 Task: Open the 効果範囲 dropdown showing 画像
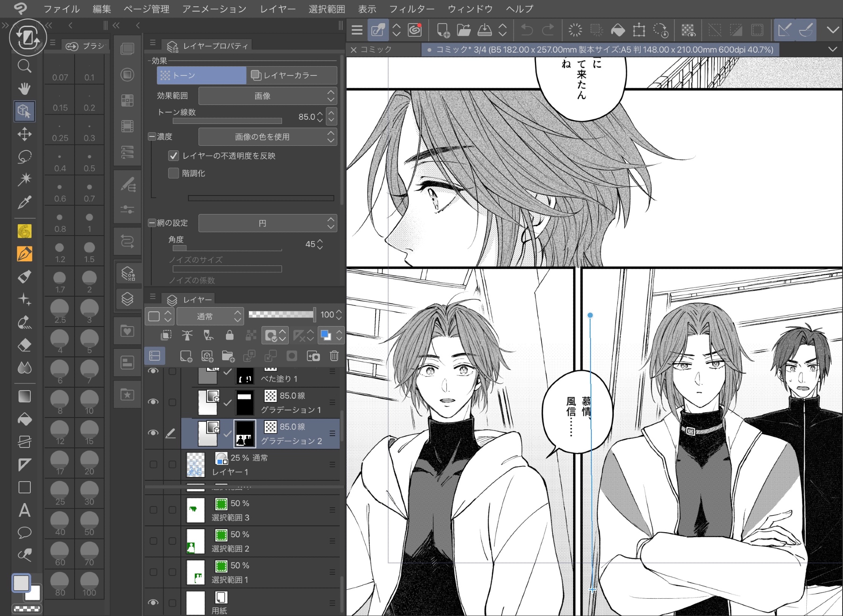pos(267,96)
